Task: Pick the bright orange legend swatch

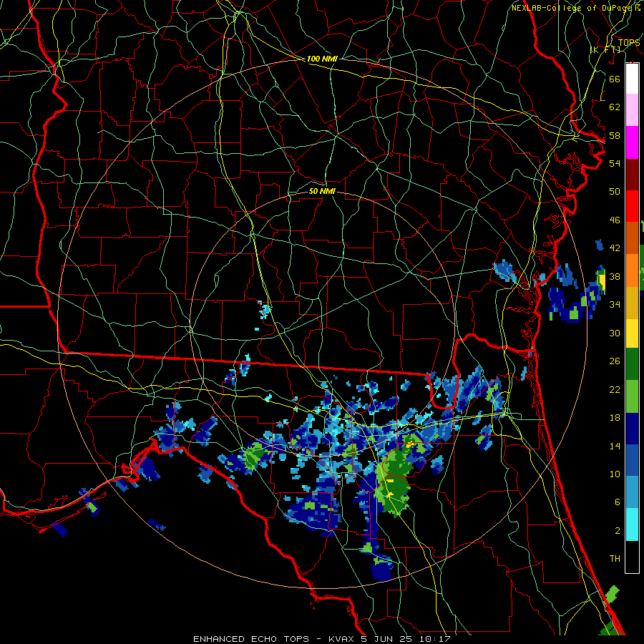Action: 632,270
